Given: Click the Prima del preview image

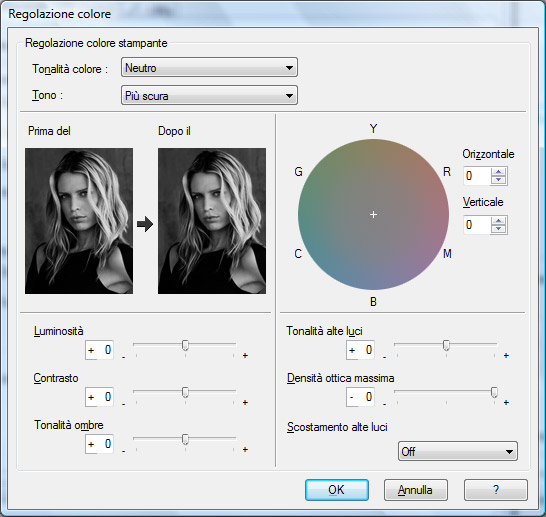Looking at the screenshot, I should click(79, 221).
